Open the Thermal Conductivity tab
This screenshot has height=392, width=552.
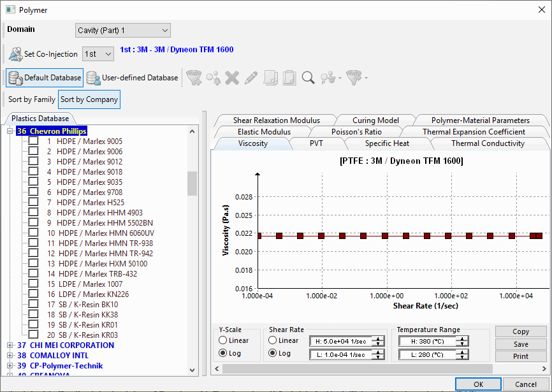(488, 143)
